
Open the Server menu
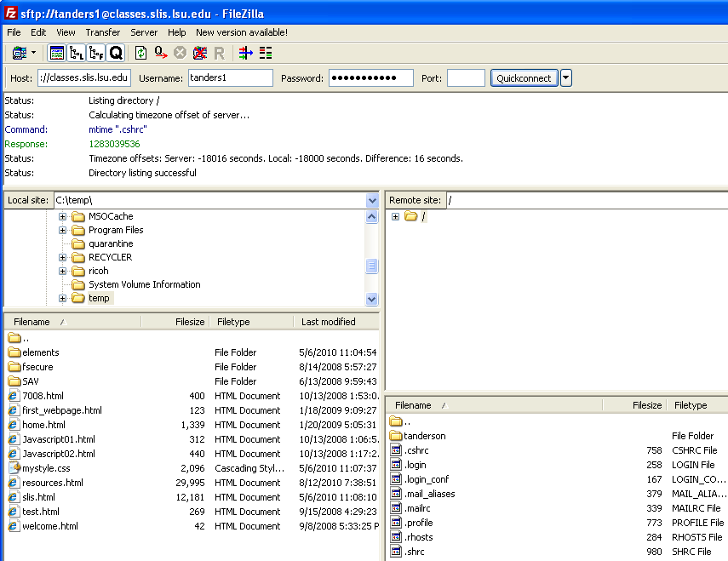click(x=143, y=32)
